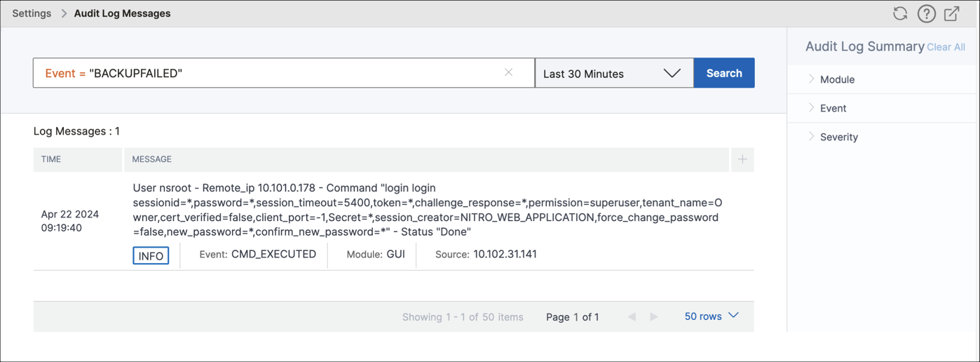This screenshot has height=362, width=980.
Task: Click the Clear All link
Action: pos(946,47)
